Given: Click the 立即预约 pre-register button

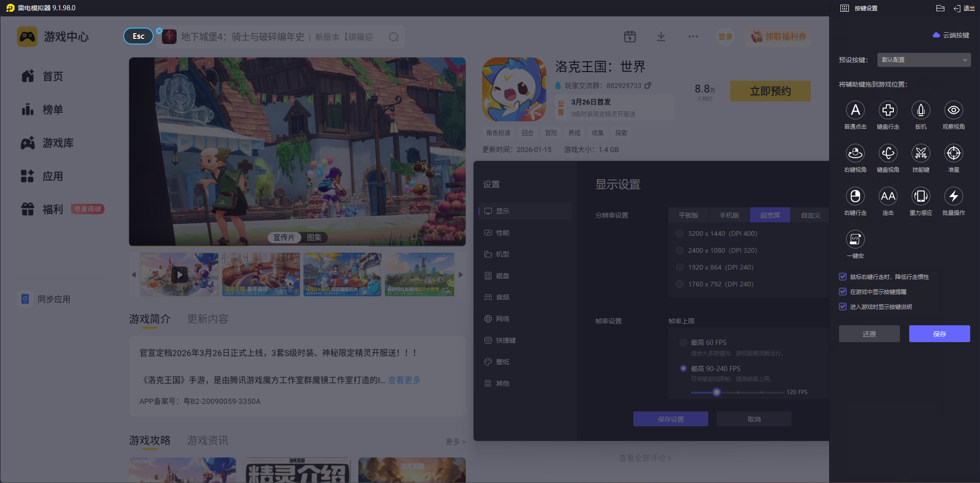Looking at the screenshot, I should point(770,91).
